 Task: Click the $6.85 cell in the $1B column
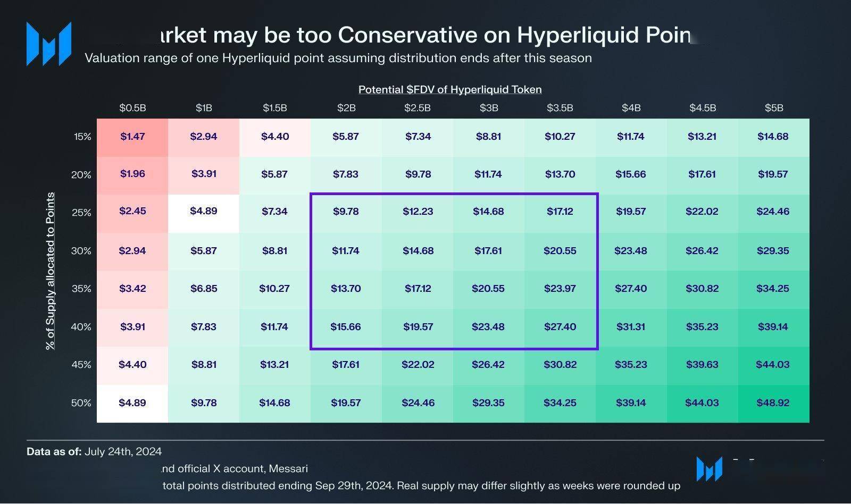click(x=204, y=289)
